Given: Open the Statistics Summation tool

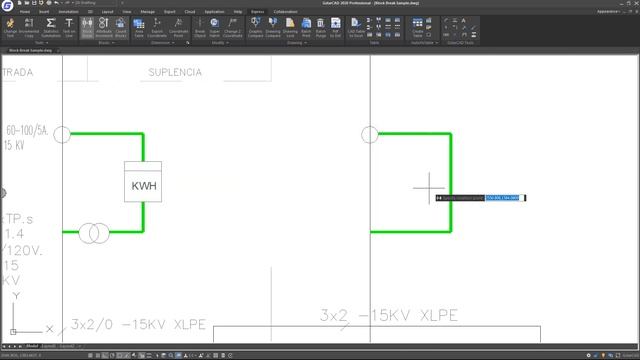Looking at the screenshot, I should coord(51,28).
